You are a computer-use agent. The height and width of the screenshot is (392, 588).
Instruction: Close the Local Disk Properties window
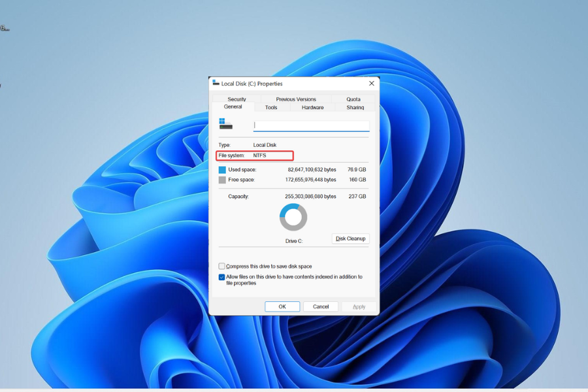[371, 83]
